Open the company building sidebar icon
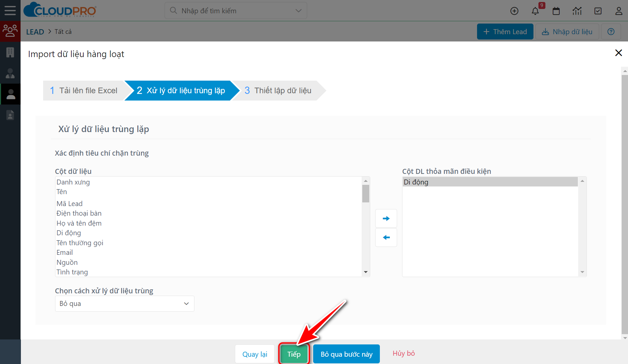The height and width of the screenshot is (364, 628). 10,52
